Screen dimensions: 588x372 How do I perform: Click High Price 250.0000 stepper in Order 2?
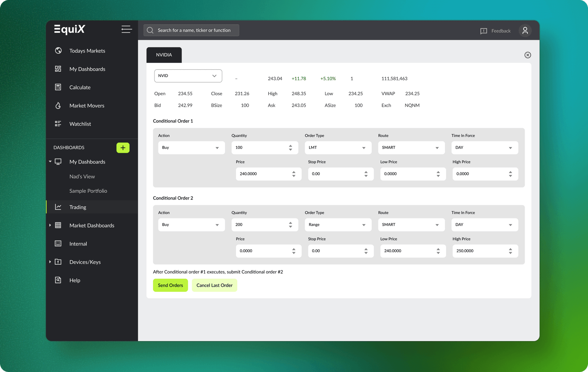pyautogui.click(x=510, y=251)
